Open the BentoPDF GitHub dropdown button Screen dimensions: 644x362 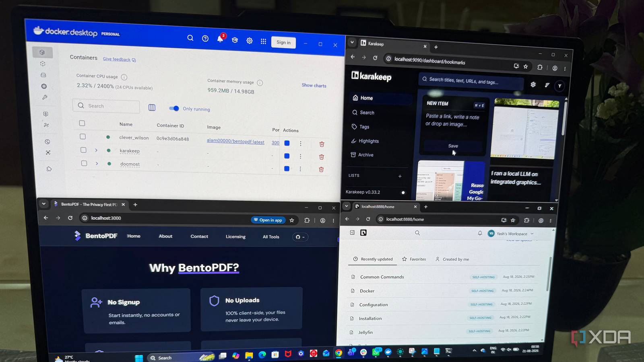click(300, 237)
